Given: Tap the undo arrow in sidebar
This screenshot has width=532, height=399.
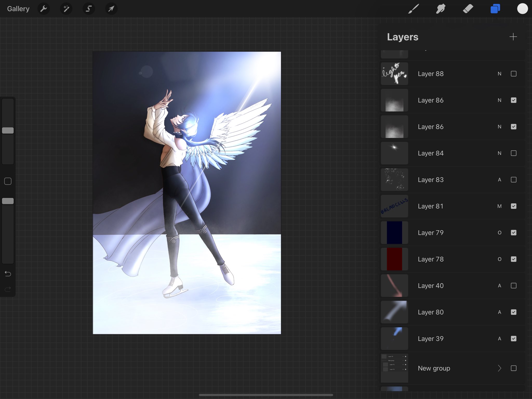Looking at the screenshot, I should [8, 274].
